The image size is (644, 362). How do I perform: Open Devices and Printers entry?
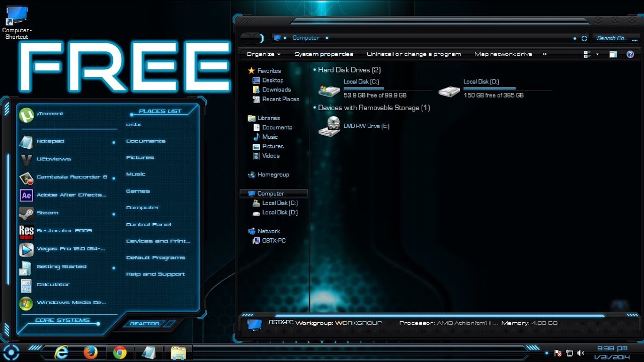click(x=158, y=241)
